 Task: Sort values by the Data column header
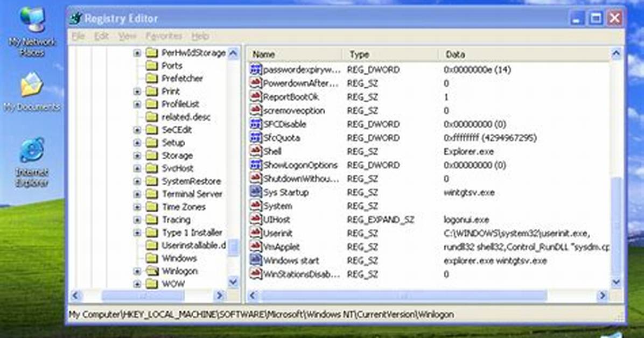[x=524, y=54]
